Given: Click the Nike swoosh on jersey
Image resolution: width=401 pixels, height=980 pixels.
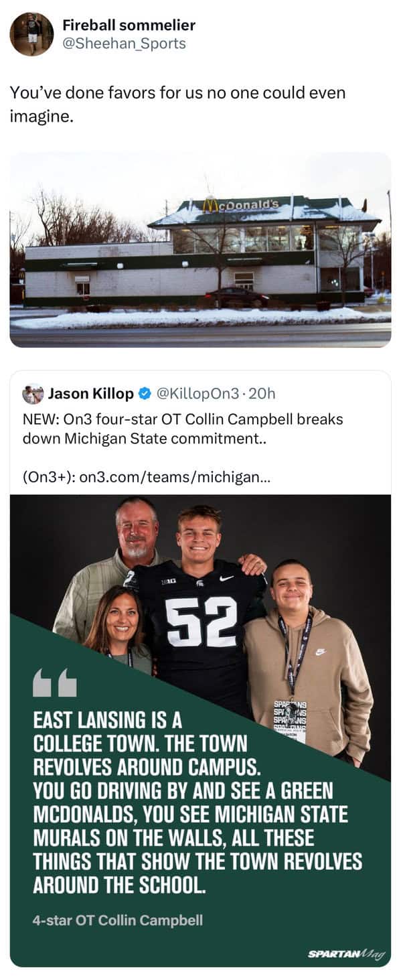Looking at the screenshot, I should [226, 577].
